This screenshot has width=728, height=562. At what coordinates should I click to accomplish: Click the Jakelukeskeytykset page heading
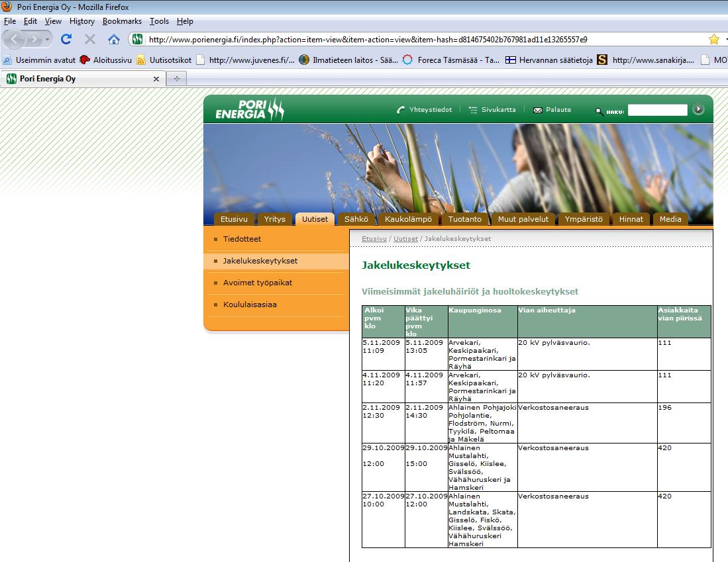[416, 265]
